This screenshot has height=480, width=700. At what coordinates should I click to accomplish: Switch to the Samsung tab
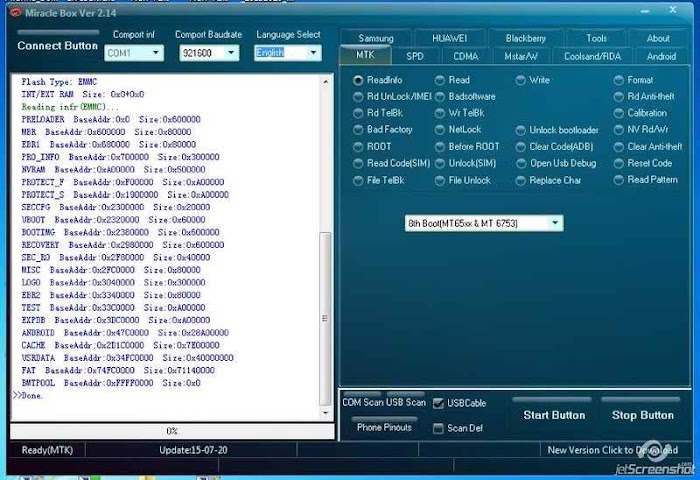point(376,38)
